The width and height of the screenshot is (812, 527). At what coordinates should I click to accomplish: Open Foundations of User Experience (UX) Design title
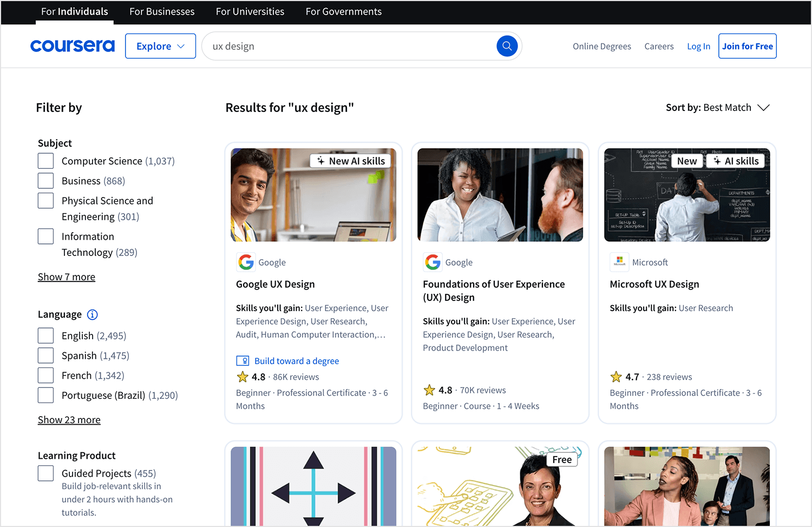494,291
